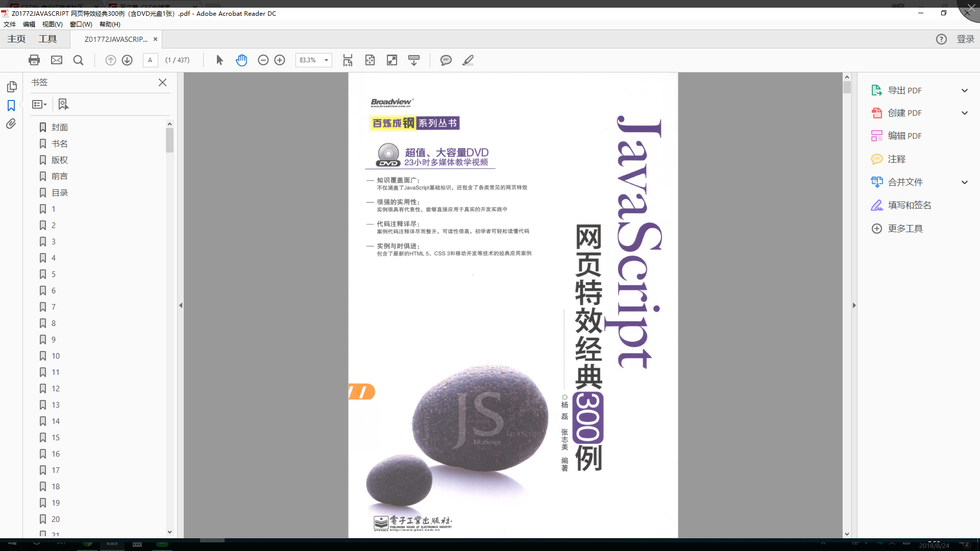The height and width of the screenshot is (551, 980).
Task: Select the highlight text pen tool
Action: pos(468,60)
